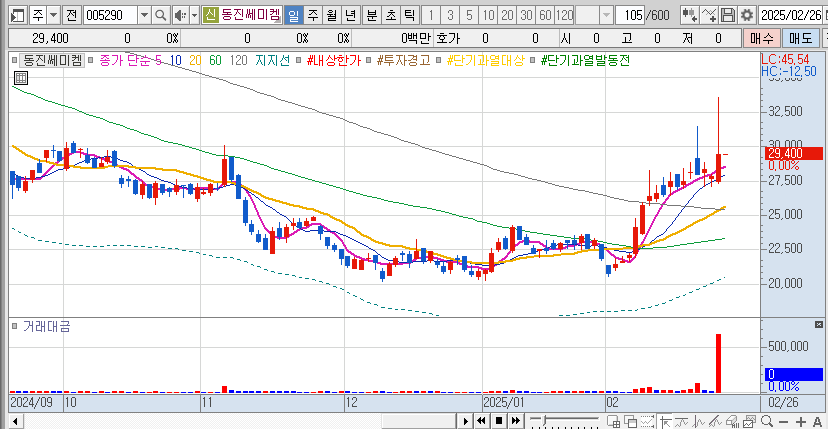Zoom out with the minus icon
Image resolution: width=828 pixels, height=429 pixels.
(784, 422)
